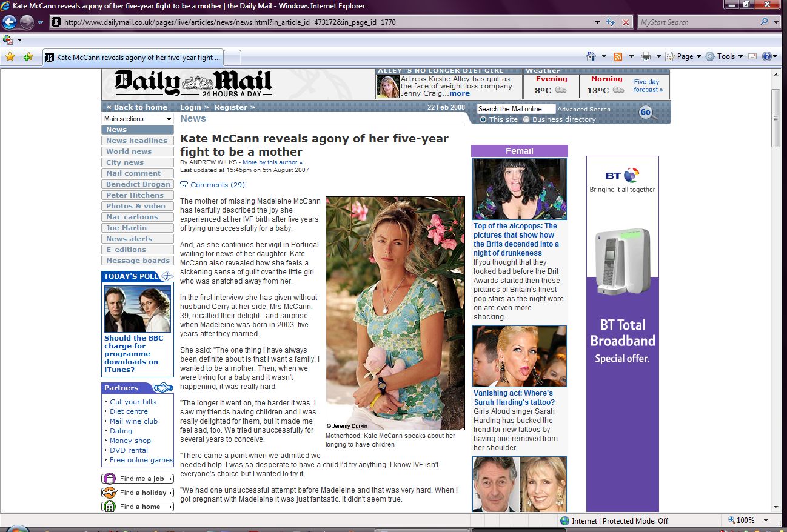Click the Go magnifier search button
The width and height of the screenshot is (787, 532).
click(x=646, y=112)
